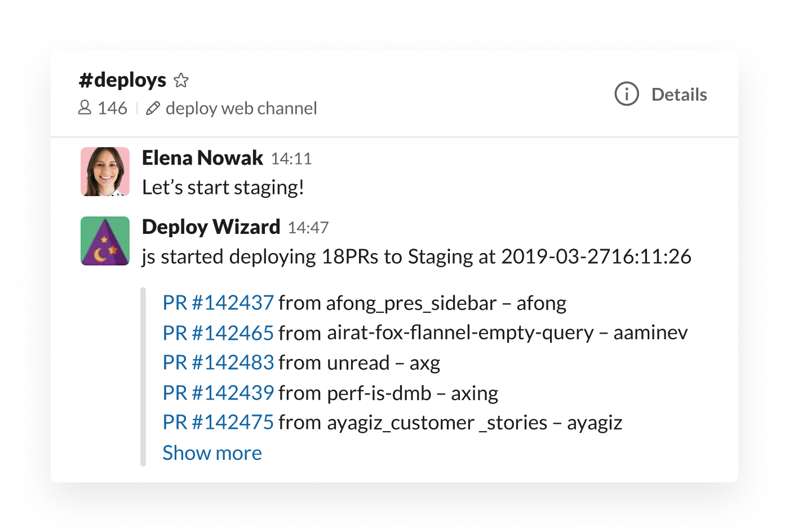Image resolution: width=789 pixels, height=532 pixels.
Task: View the 146 members icon
Action: 85,108
